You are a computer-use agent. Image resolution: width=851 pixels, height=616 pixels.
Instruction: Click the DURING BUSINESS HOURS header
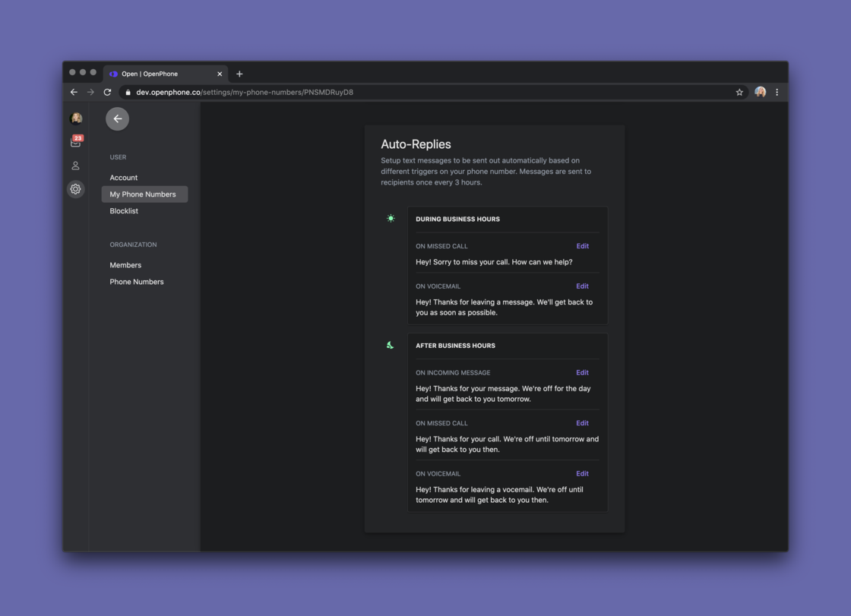click(x=458, y=220)
